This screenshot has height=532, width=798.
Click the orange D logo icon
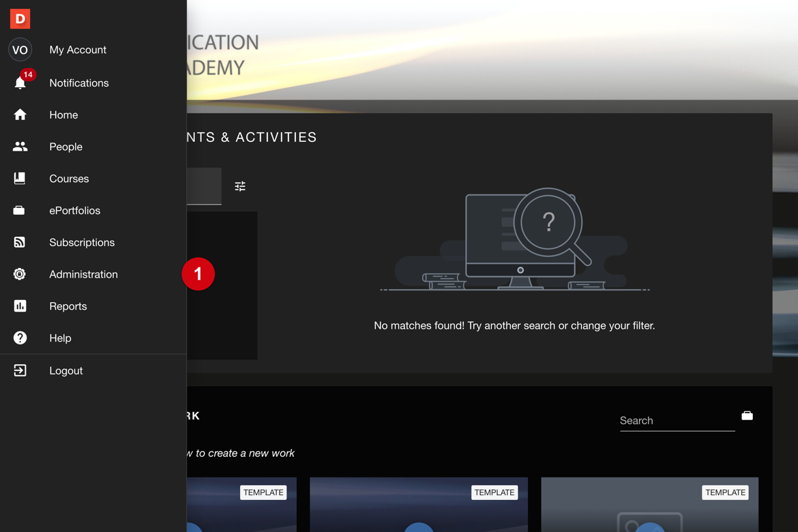pos(20,19)
